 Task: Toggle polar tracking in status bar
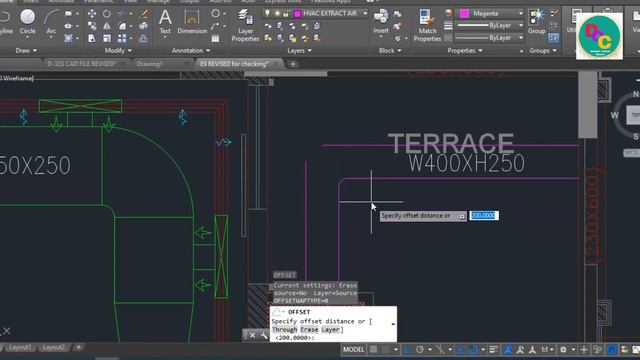420,350
